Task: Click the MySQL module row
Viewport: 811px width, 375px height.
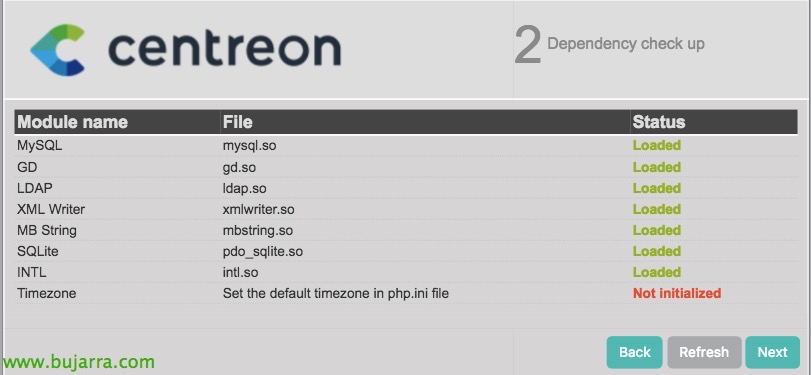Action: (406, 146)
